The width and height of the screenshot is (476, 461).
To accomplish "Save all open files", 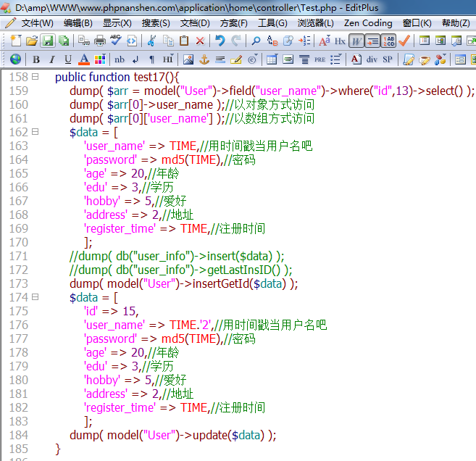I will click(x=64, y=41).
